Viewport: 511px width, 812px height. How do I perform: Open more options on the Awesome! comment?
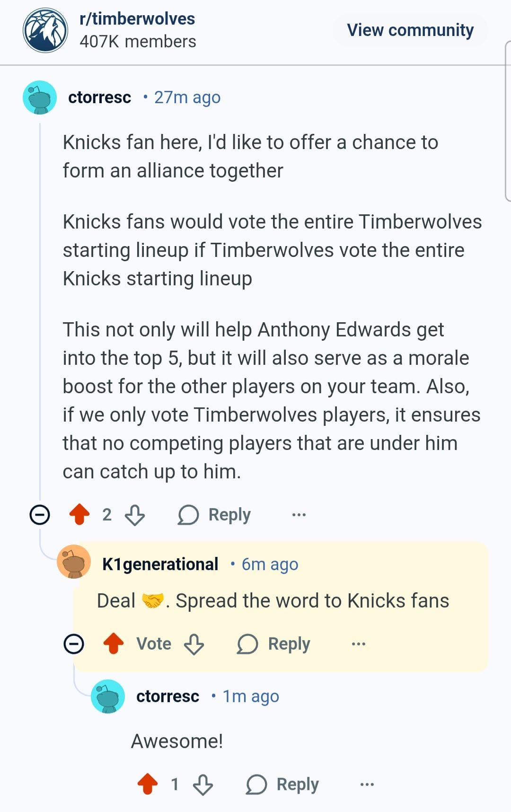367,784
